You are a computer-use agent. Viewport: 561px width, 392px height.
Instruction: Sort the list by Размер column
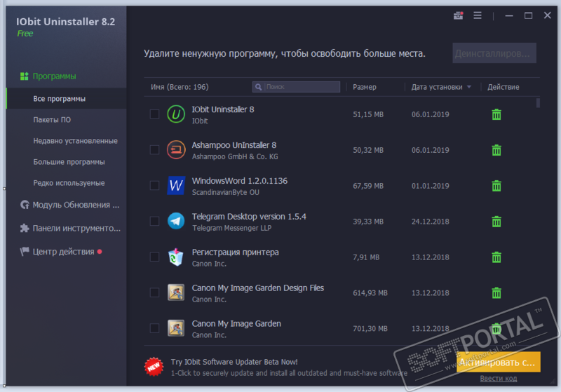tap(365, 87)
